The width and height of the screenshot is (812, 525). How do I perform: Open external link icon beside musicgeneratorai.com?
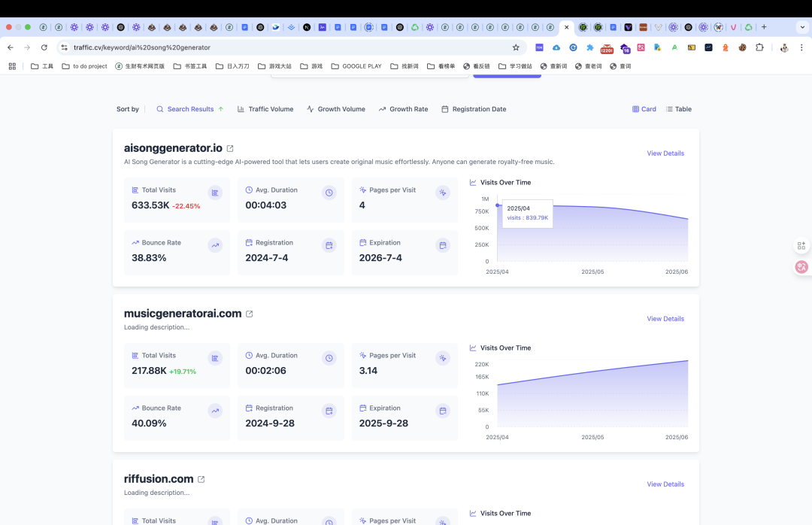click(x=249, y=314)
